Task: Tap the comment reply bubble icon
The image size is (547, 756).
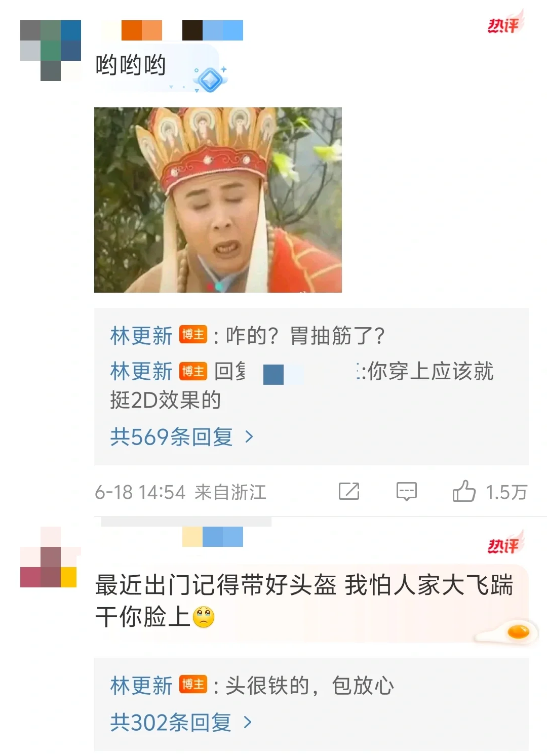Action: 406,491
